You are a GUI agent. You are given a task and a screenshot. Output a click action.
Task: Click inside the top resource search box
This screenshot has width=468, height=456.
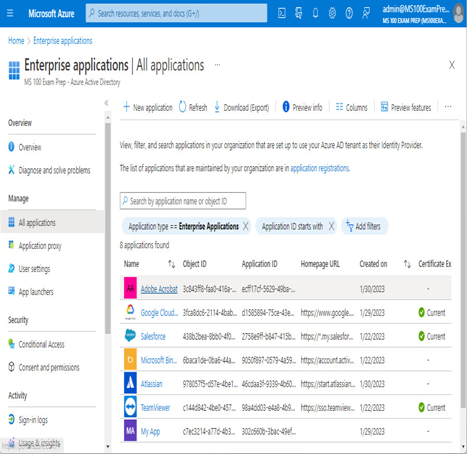coord(176,13)
